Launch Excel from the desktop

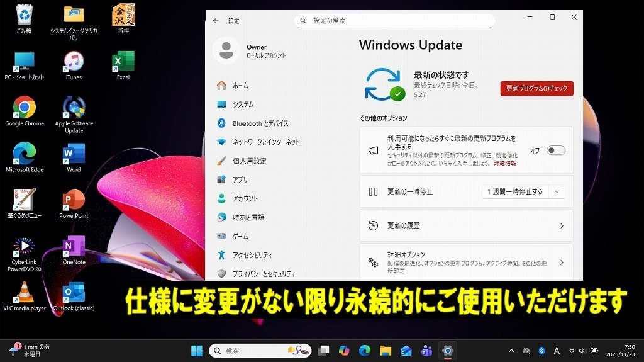(x=123, y=66)
